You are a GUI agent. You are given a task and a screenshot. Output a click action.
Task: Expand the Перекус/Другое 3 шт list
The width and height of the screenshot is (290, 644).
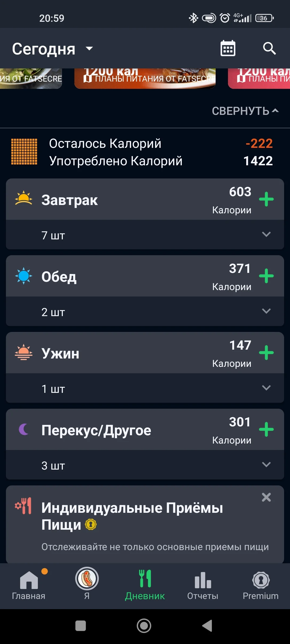pos(266,465)
